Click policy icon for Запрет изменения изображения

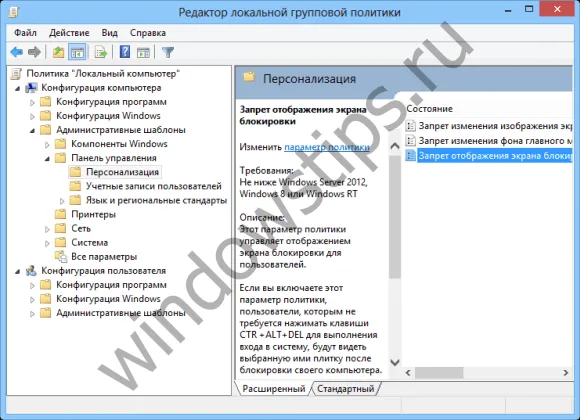(411, 126)
